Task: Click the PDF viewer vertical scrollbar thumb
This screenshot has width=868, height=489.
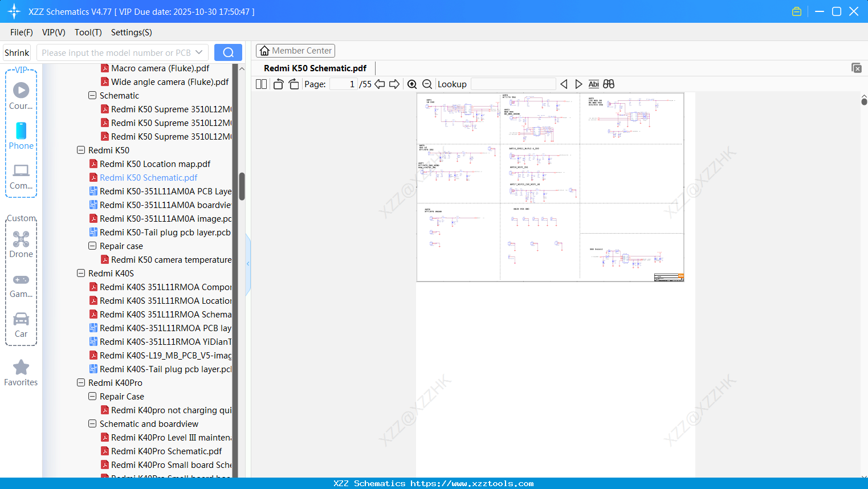Action: pyautogui.click(x=864, y=101)
